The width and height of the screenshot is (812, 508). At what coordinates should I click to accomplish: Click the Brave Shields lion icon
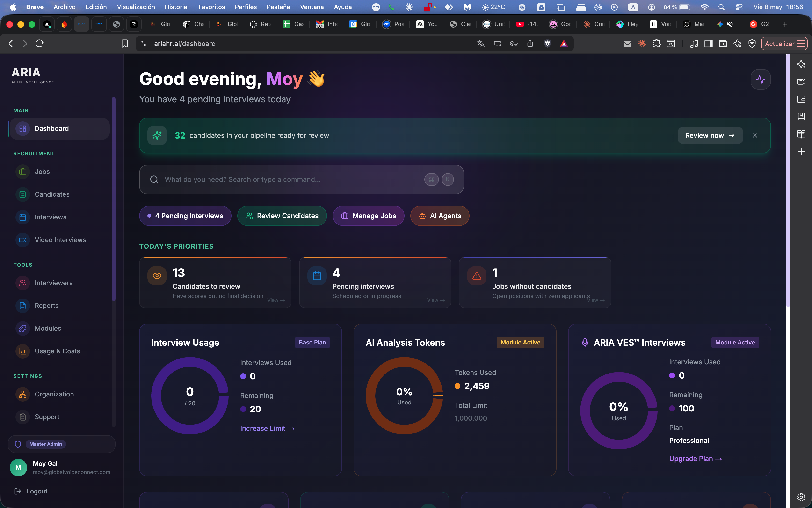click(x=548, y=44)
